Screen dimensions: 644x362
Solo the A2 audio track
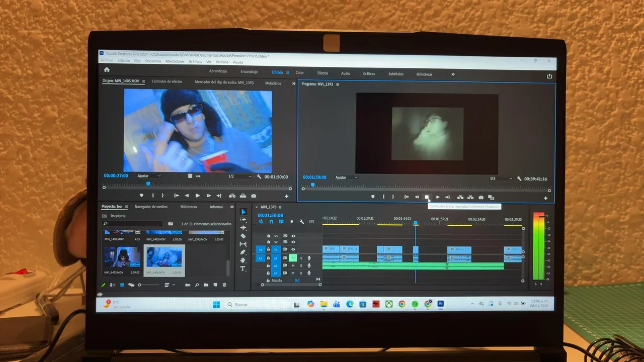pyautogui.click(x=301, y=265)
